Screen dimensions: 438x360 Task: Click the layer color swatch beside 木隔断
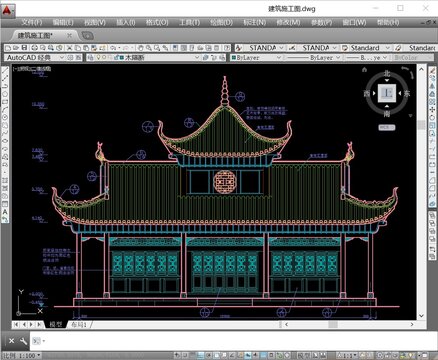click(122, 57)
